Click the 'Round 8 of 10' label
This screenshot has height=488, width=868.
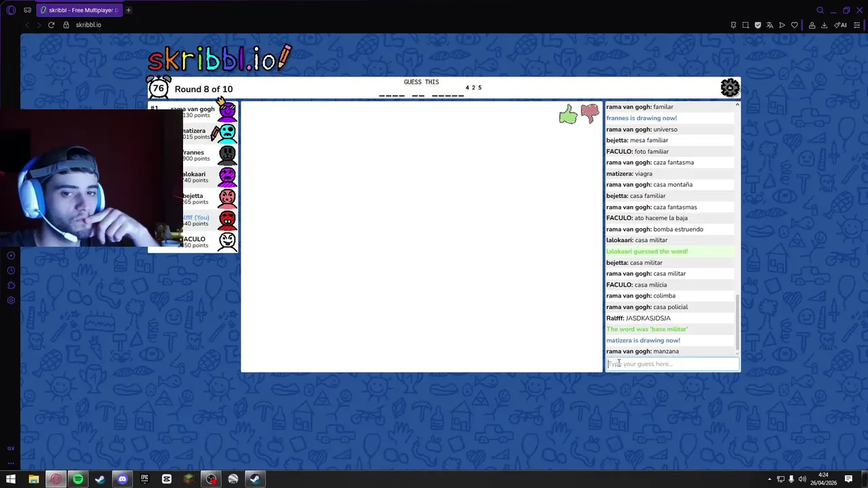tap(203, 89)
